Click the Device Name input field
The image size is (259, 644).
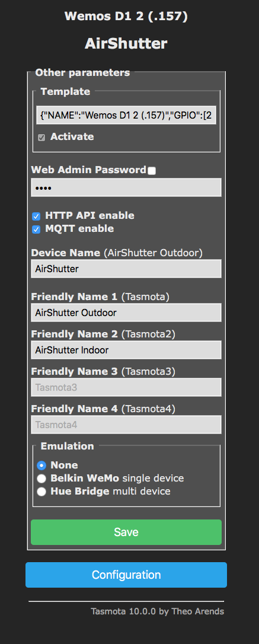point(126,269)
